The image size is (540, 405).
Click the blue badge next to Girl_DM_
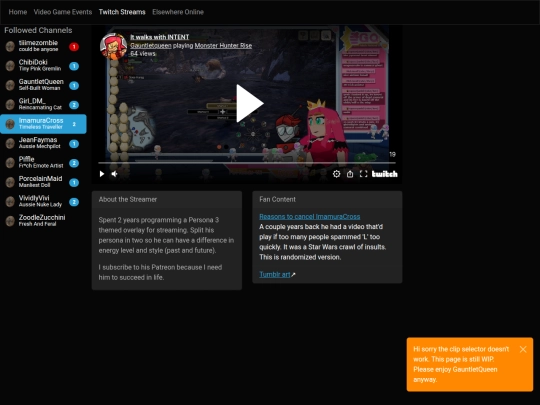(x=74, y=105)
